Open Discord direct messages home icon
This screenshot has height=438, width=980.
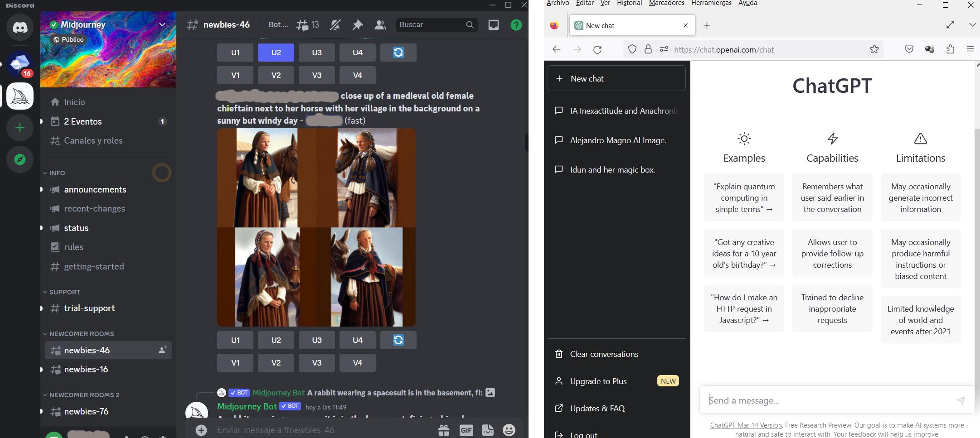pos(20,27)
